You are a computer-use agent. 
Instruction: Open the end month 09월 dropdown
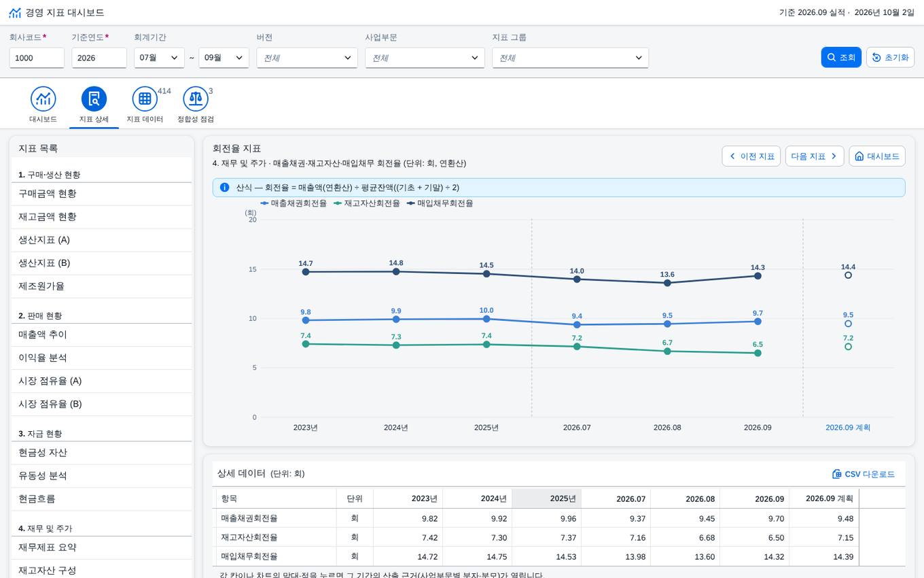[x=224, y=58]
